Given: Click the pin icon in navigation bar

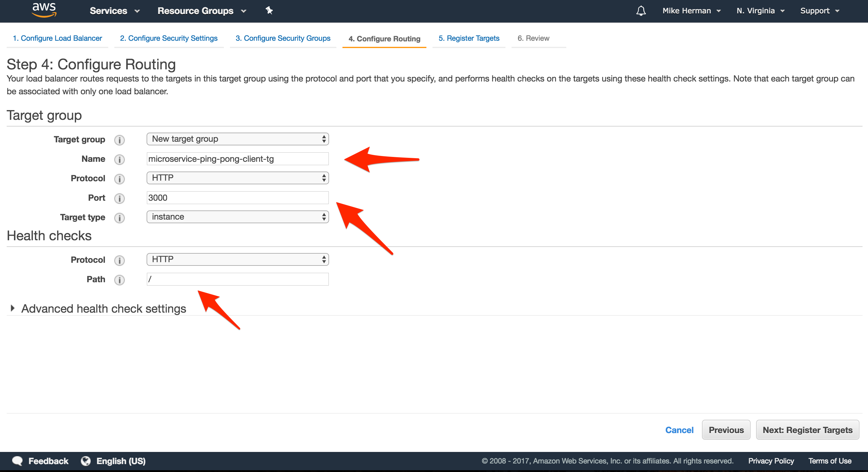Looking at the screenshot, I should pos(269,10).
